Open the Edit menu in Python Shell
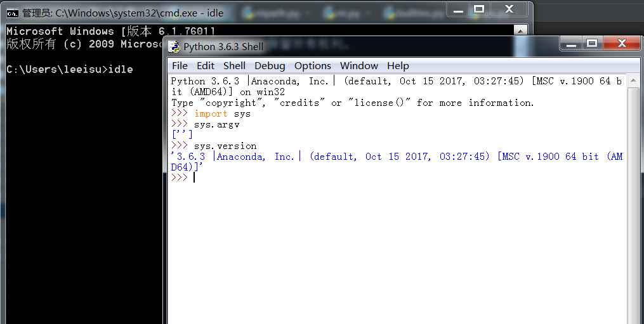The width and height of the screenshot is (644, 324). point(206,66)
